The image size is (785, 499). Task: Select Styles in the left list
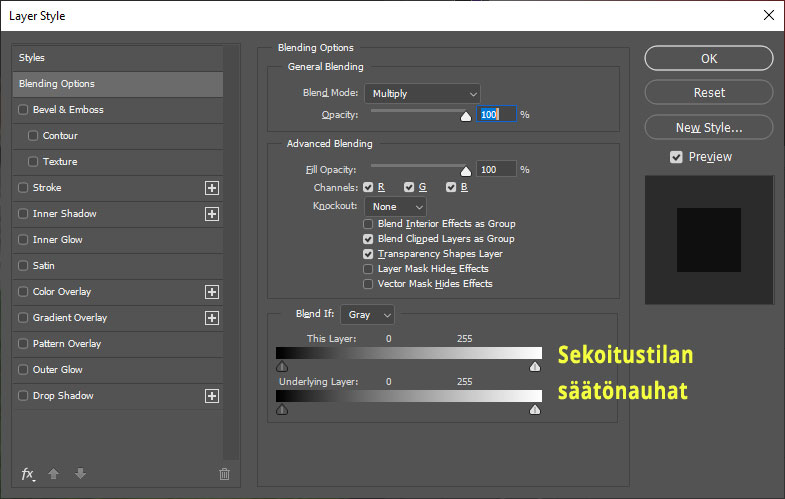pyautogui.click(x=118, y=58)
